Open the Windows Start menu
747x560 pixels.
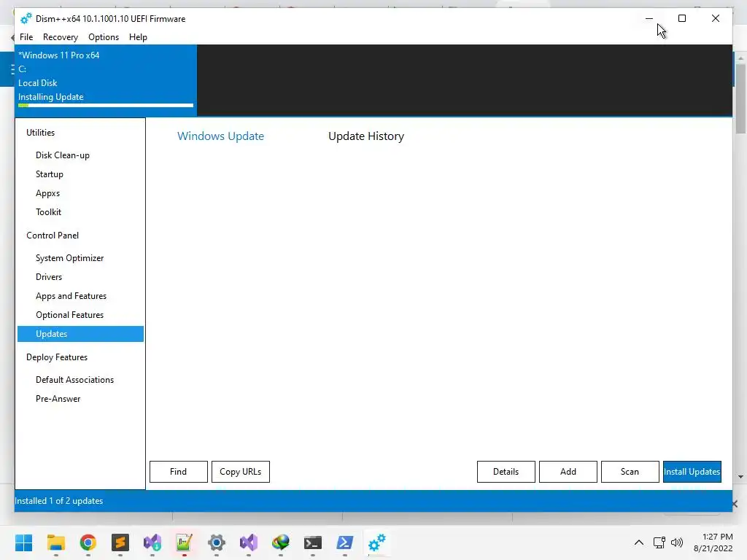[23, 542]
